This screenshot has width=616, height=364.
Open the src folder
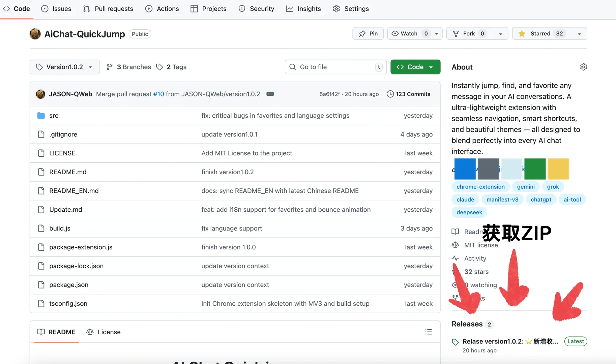(54, 116)
